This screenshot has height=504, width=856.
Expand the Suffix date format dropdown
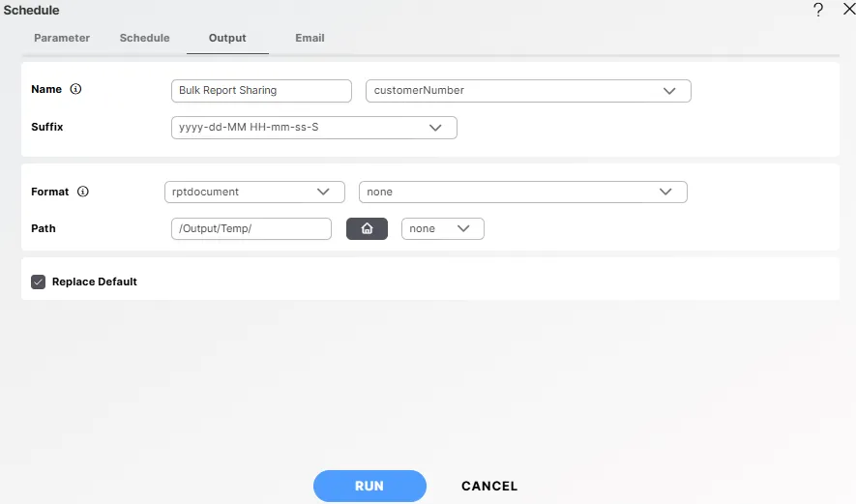(x=313, y=128)
